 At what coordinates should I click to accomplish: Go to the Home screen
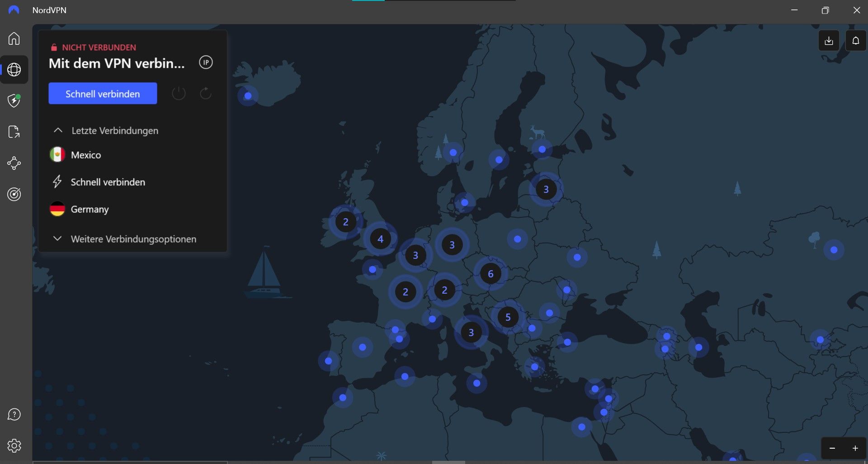(14, 38)
